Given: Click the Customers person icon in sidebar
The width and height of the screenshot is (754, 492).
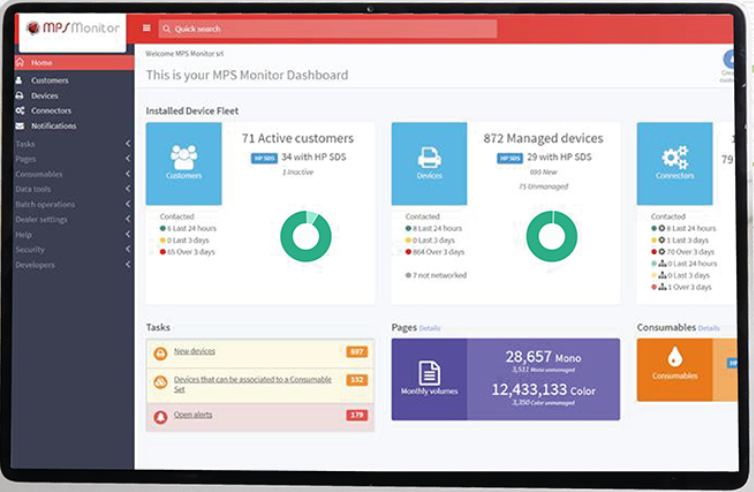Looking at the screenshot, I should pyautogui.click(x=19, y=80).
